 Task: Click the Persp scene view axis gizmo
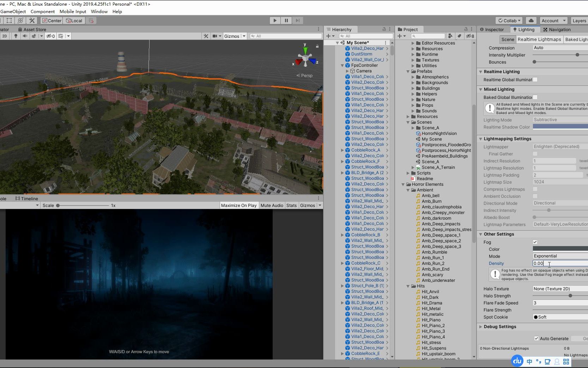tap(304, 75)
